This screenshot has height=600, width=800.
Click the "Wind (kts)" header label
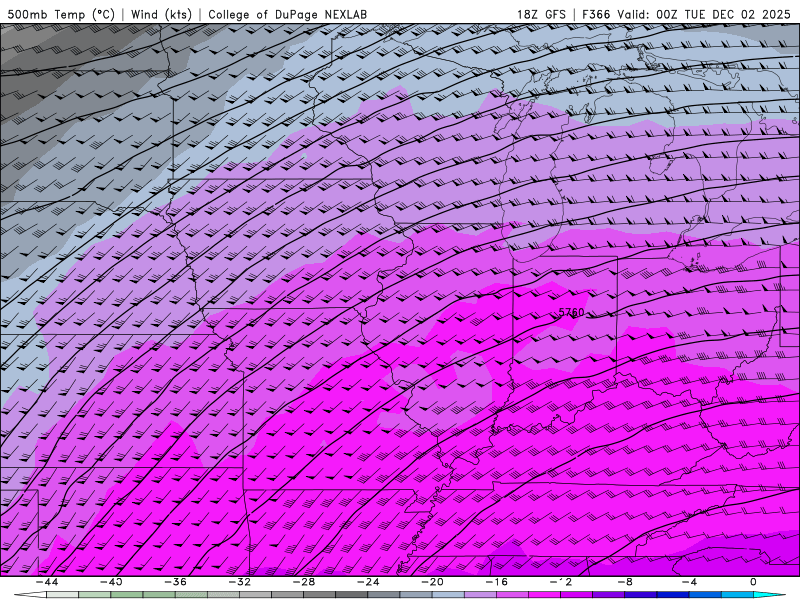[x=161, y=14]
